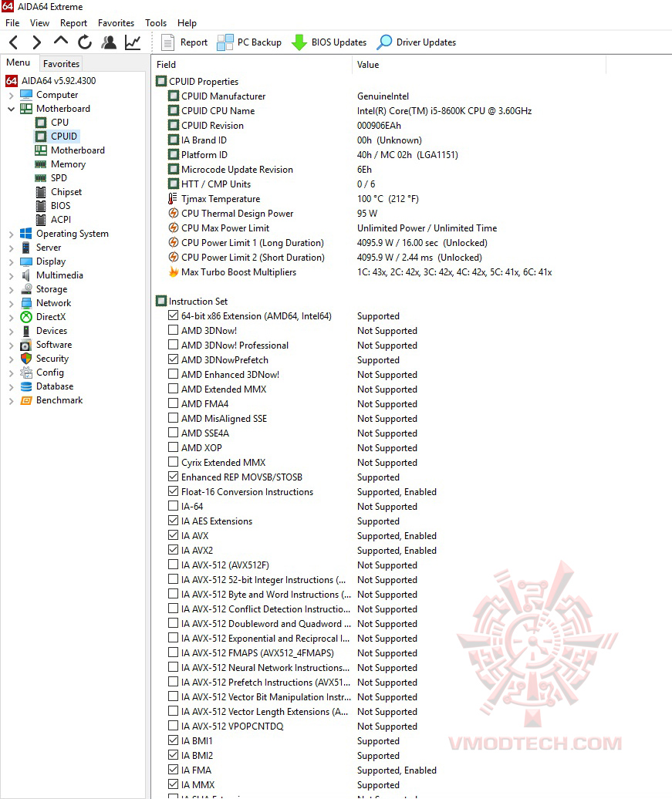
Task: Click the Security shield icon
Action: click(x=26, y=358)
